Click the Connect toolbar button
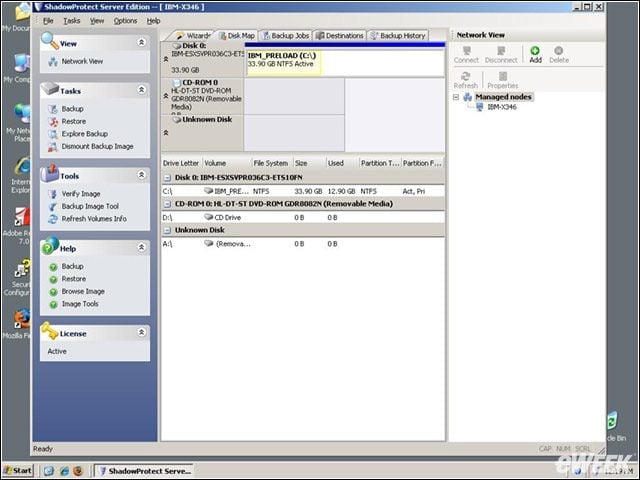Viewport: 640px width, 480px height. pyautogui.click(x=466, y=55)
